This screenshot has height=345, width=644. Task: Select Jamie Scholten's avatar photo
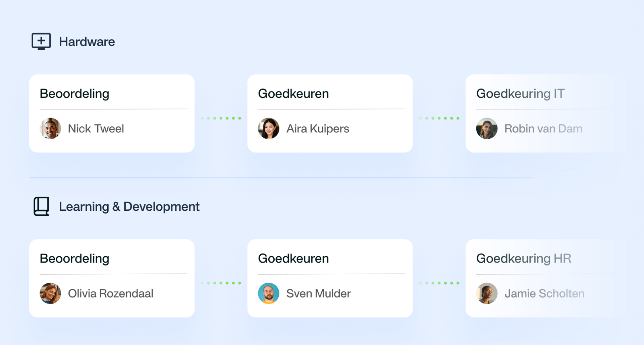(487, 293)
